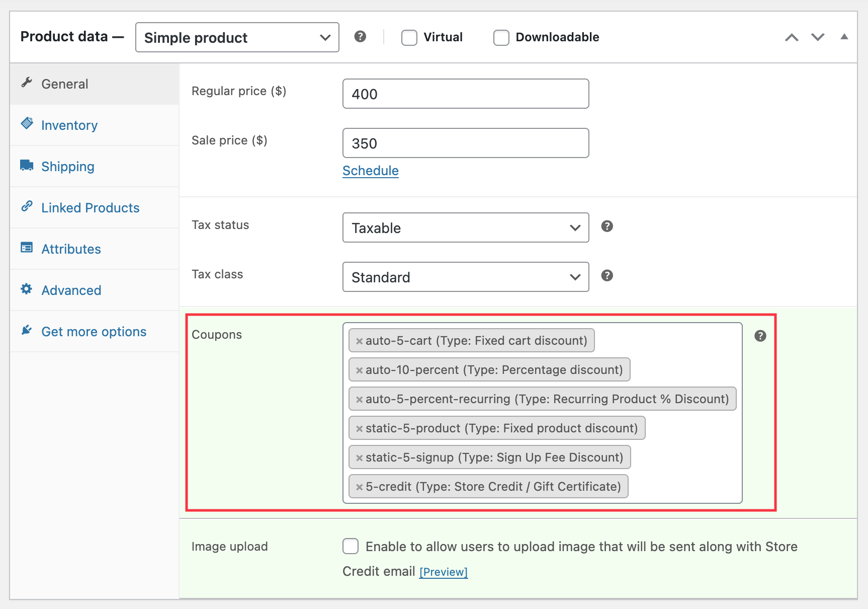Remove the auto-5-cart coupon tag
868x609 pixels.
coord(359,341)
